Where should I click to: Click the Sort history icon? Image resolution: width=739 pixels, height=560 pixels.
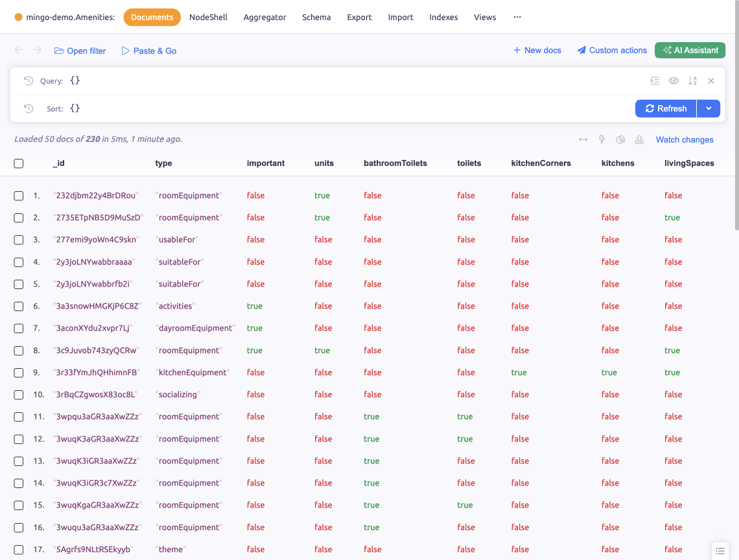(x=27, y=108)
